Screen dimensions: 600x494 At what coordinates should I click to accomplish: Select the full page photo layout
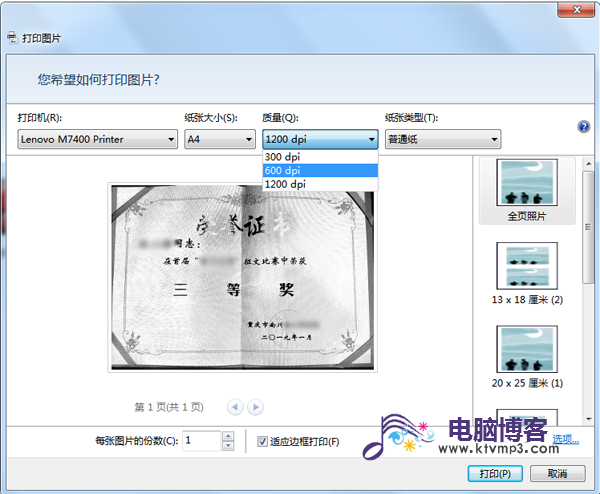(x=527, y=191)
